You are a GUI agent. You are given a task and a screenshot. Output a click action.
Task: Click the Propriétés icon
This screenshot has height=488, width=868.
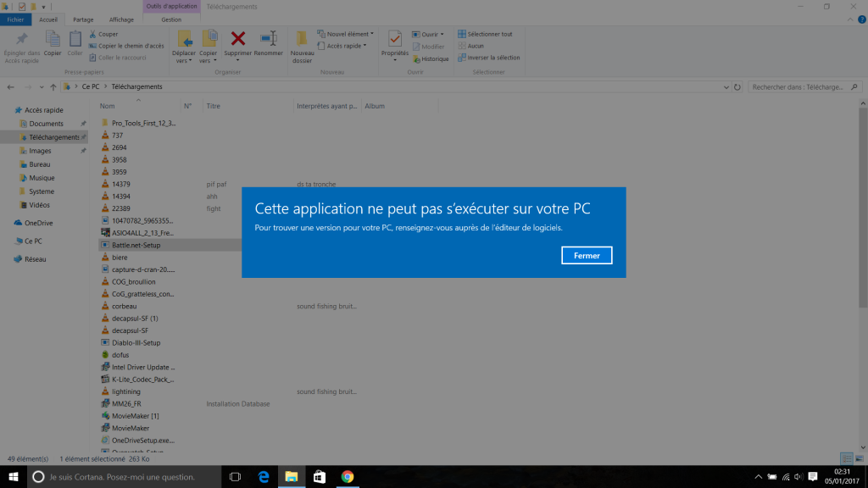(x=395, y=39)
